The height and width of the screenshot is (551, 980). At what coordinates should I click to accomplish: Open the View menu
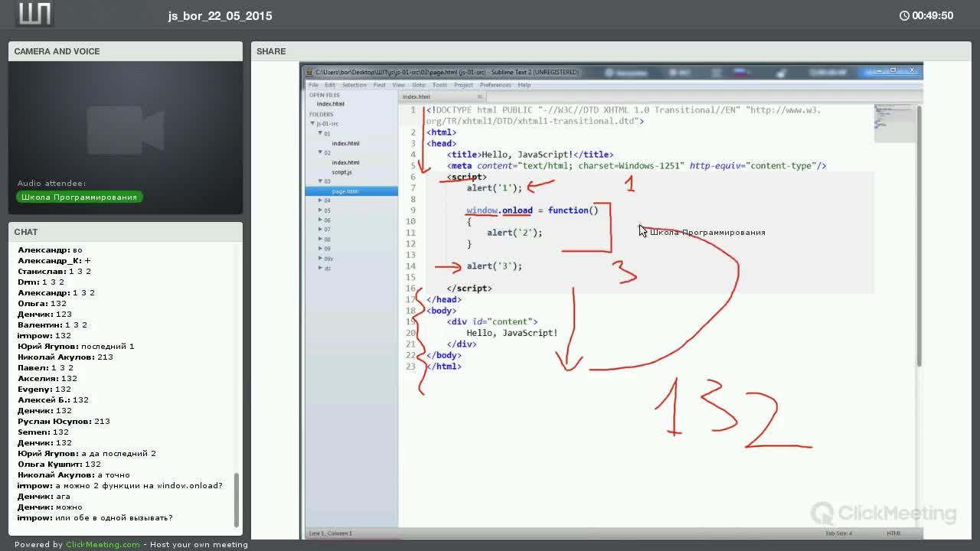398,85
